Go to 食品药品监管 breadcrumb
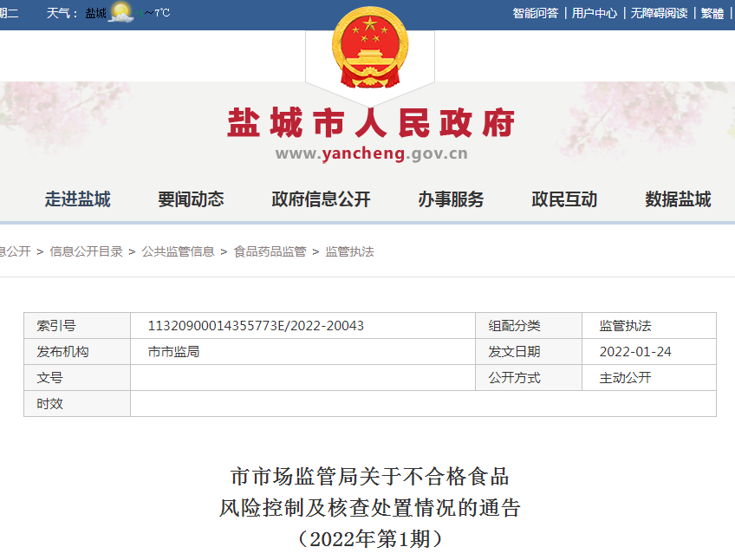 [270, 251]
